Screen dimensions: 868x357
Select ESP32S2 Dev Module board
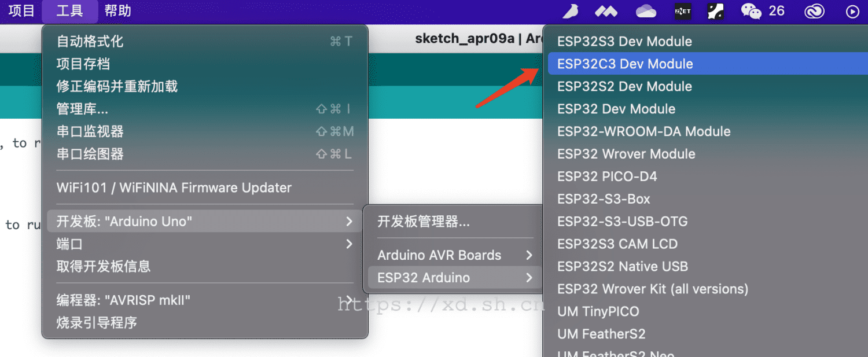(708, 86)
